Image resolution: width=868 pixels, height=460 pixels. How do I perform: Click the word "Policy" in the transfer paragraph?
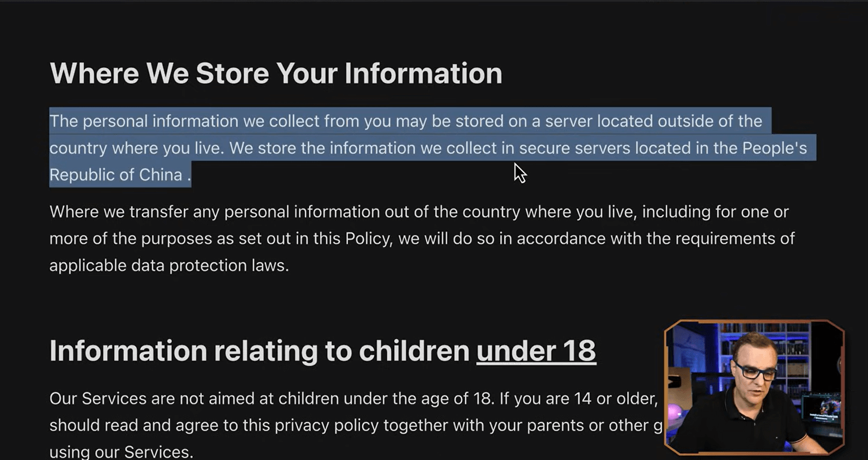(x=368, y=238)
